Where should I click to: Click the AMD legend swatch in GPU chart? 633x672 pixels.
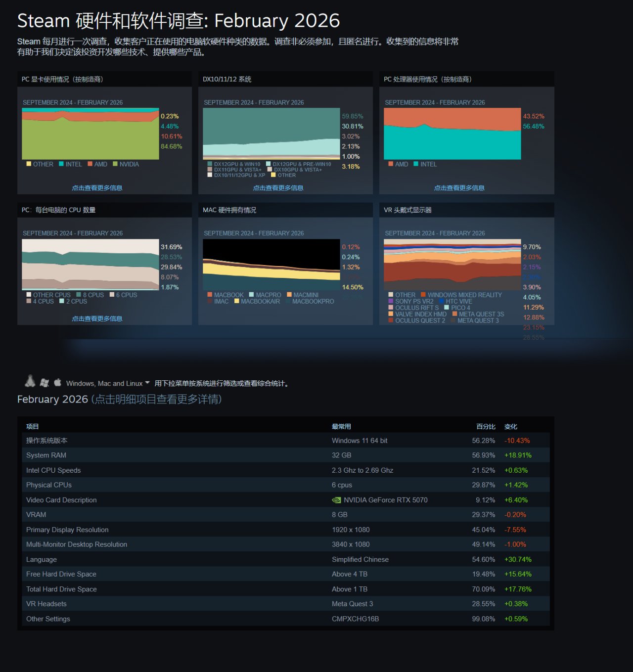point(90,164)
